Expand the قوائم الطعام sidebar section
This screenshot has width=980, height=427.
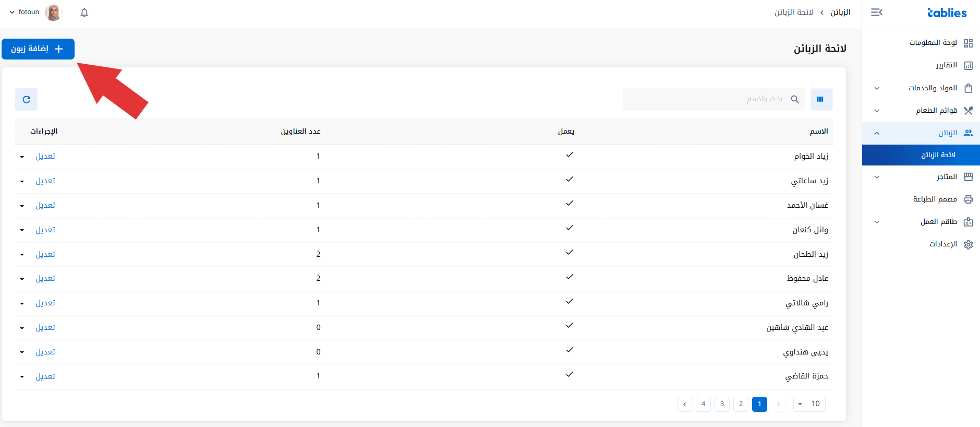pyautogui.click(x=877, y=111)
